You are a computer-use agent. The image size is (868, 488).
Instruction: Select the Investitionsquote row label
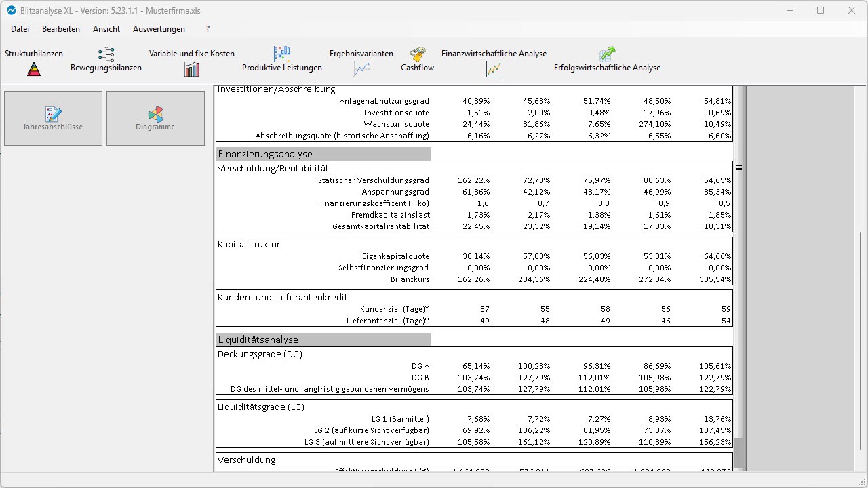396,113
